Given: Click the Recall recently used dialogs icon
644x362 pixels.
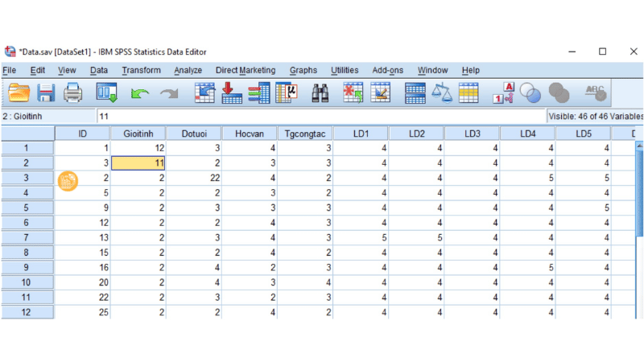Looking at the screenshot, I should pyautogui.click(x=107, y=93).
